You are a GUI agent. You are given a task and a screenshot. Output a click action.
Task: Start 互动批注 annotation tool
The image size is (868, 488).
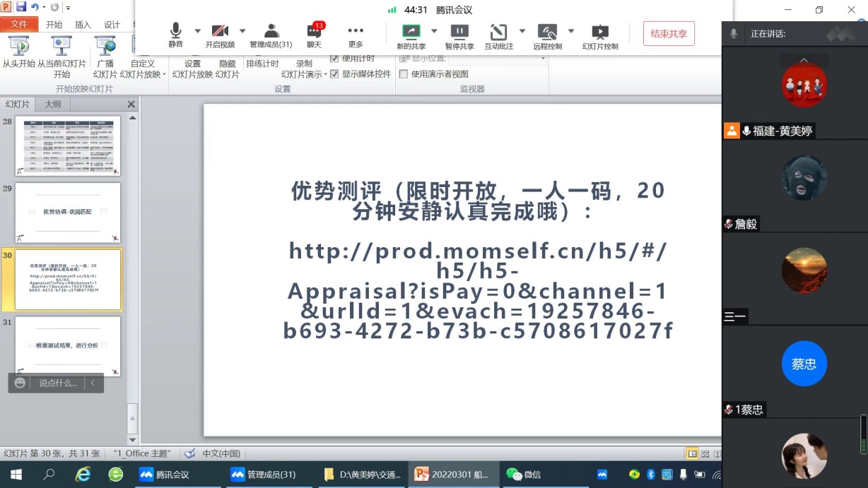click(x=498, y=35)
